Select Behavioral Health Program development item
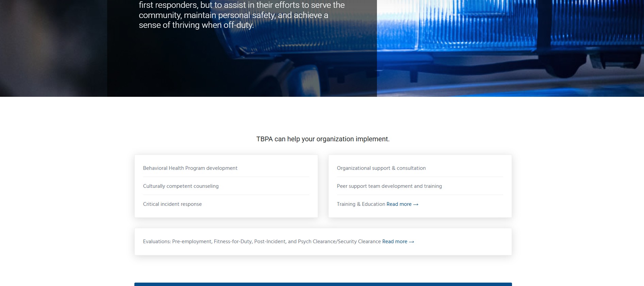 coord(190,168)
